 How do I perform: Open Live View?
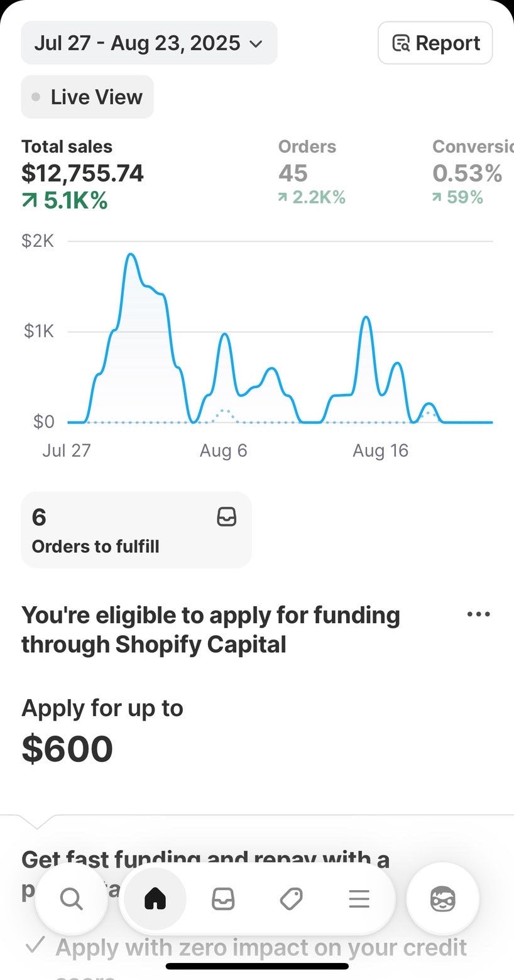87,97
